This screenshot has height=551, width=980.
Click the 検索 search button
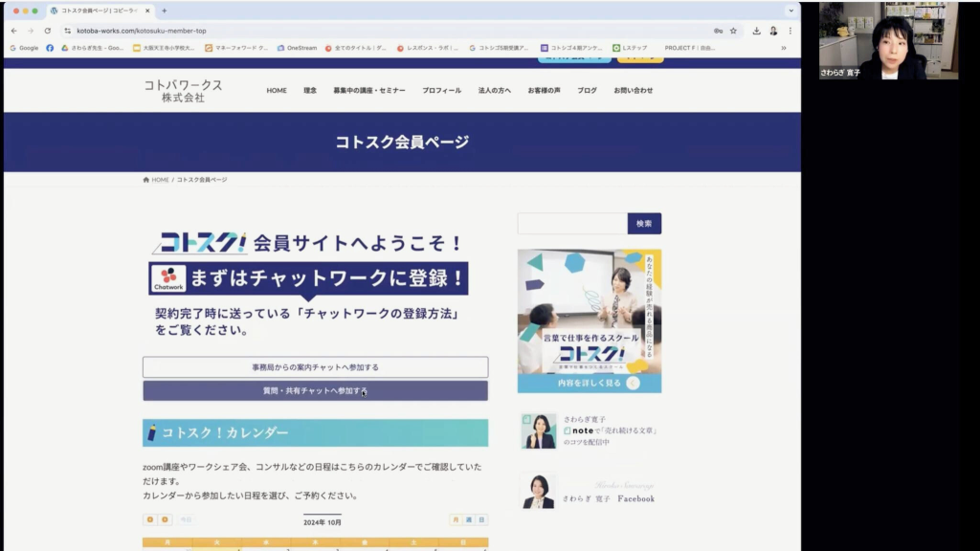pyautogui.click(x=644, y=224)
